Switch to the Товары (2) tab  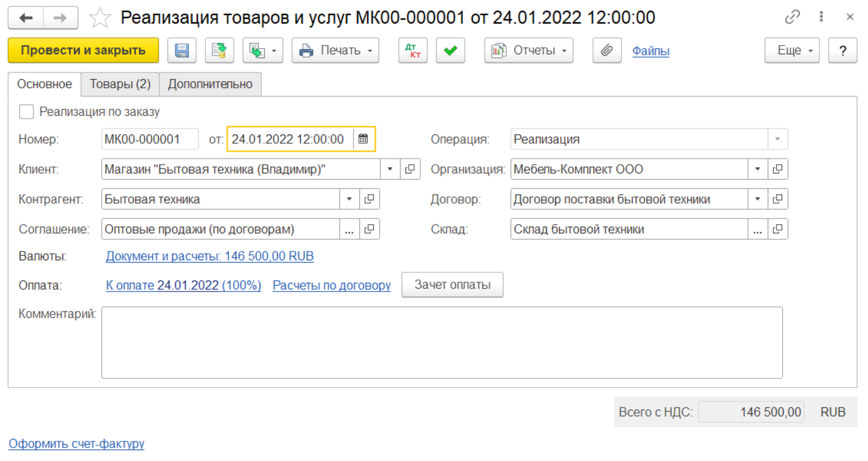point(120,84)
